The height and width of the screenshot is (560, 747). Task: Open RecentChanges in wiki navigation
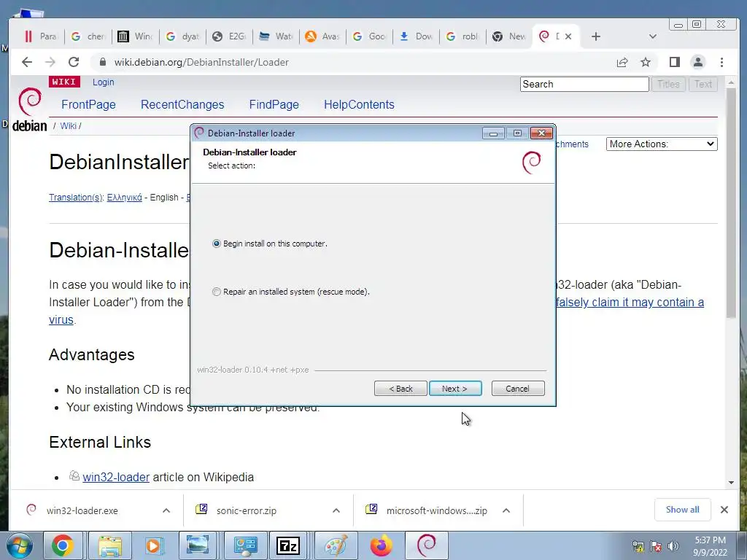[182, 104]
